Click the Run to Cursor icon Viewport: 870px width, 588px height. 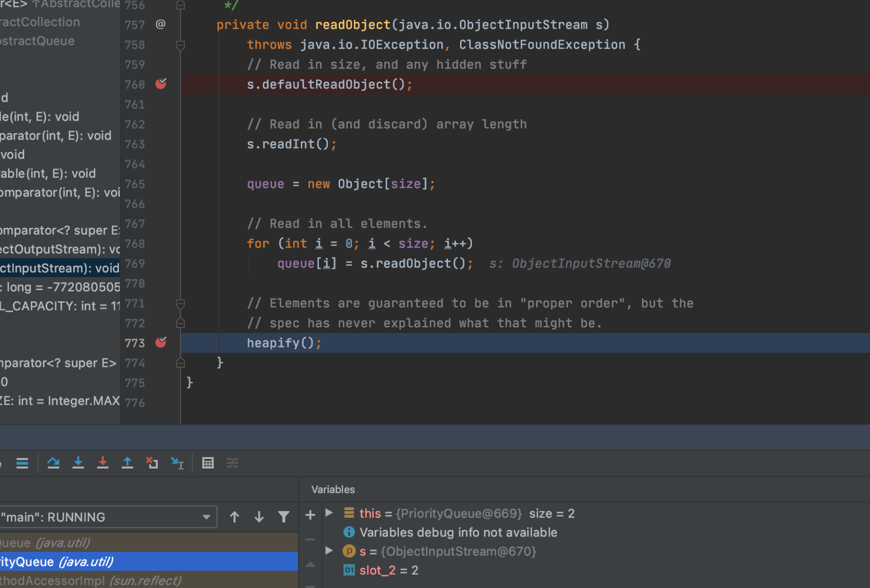click(x=177, y=463)
